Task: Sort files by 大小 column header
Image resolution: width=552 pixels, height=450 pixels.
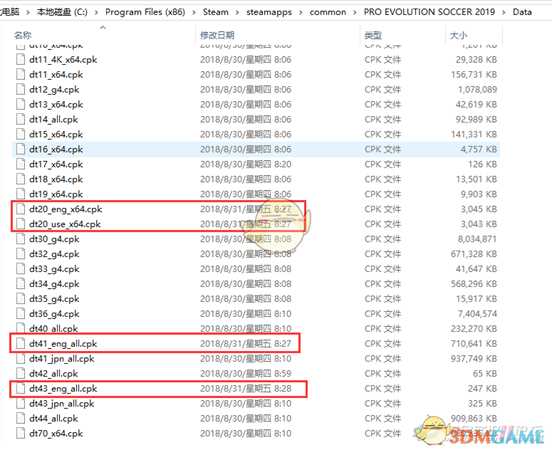Action: (x=458, y=35)
